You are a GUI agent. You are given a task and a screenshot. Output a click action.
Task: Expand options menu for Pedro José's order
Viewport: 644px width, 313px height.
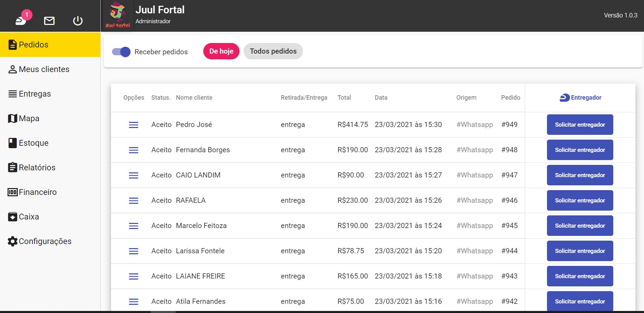point(133,125)
